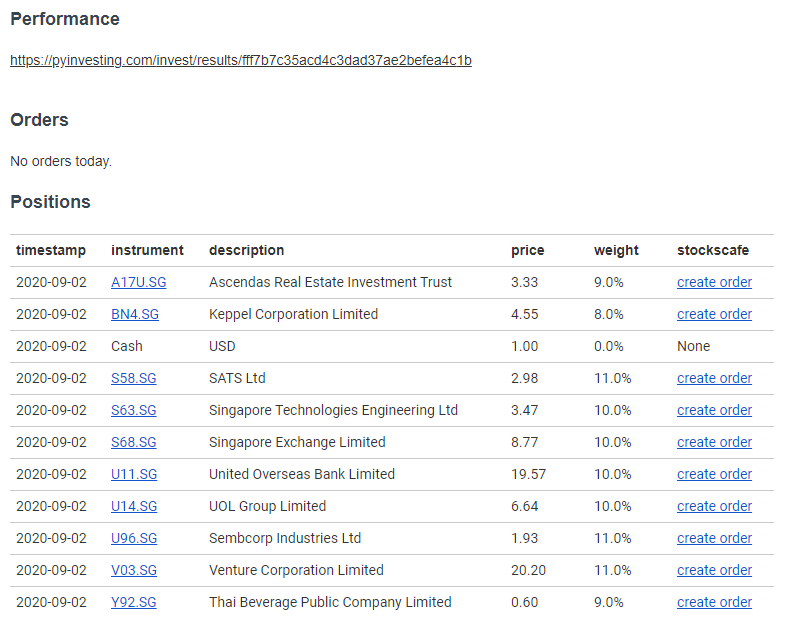Open the S58.SG instrument link
This screenshot has width=785, height=622.
pyautogui.click(x=134, y=379)
